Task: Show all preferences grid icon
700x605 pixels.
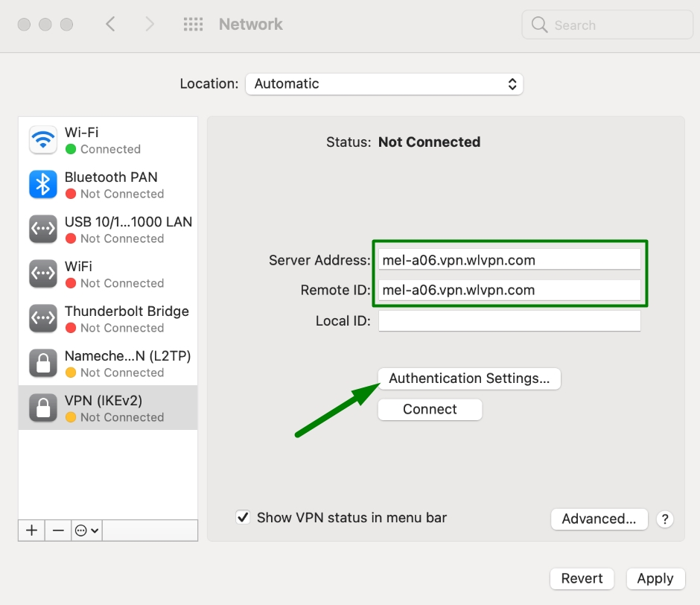Action: 194,24
